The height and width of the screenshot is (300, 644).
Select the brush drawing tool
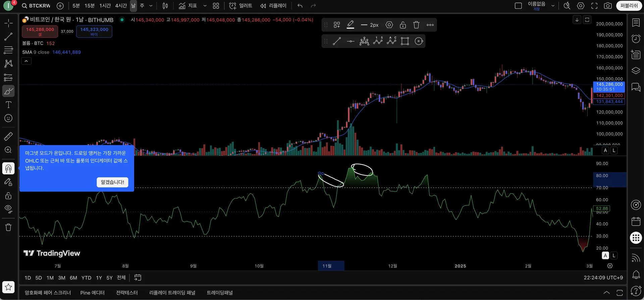[x=8, y=91]
